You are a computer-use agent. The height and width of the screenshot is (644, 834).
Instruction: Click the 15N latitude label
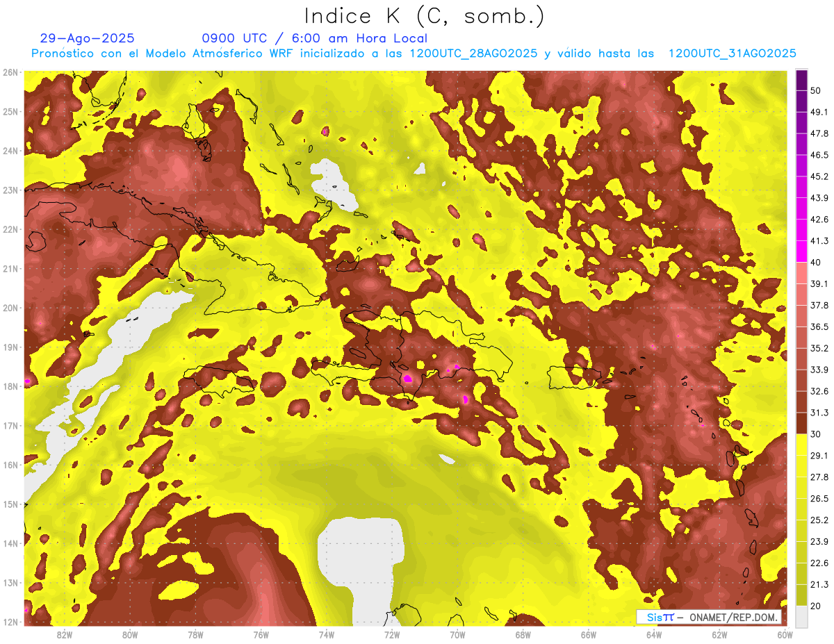(x=10, y=504)
